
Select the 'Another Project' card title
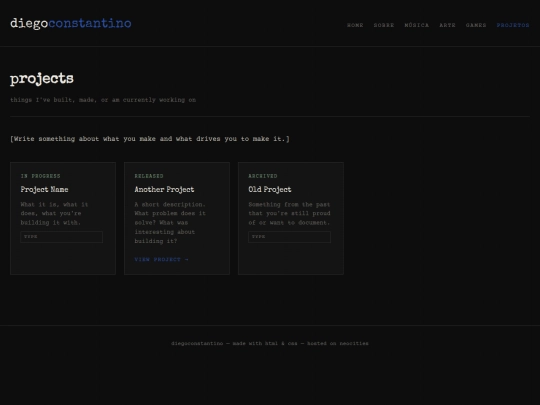click(164, 189)
